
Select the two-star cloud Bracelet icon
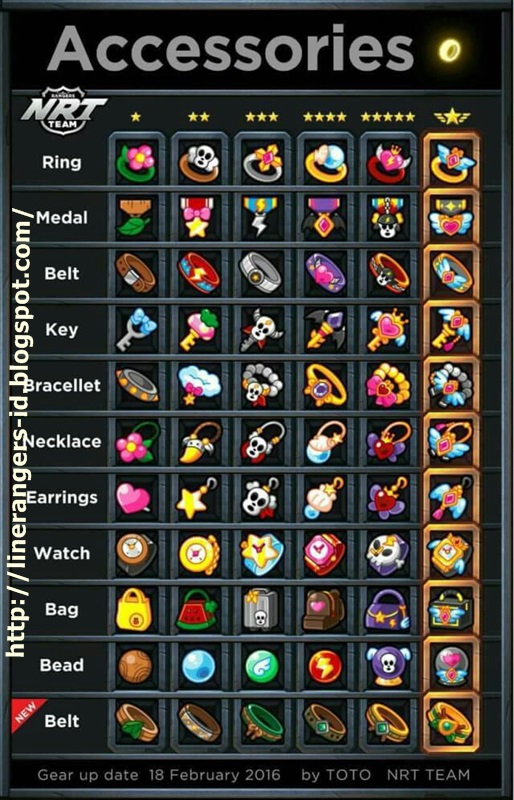pyautogui.click(x=199, y=386)
